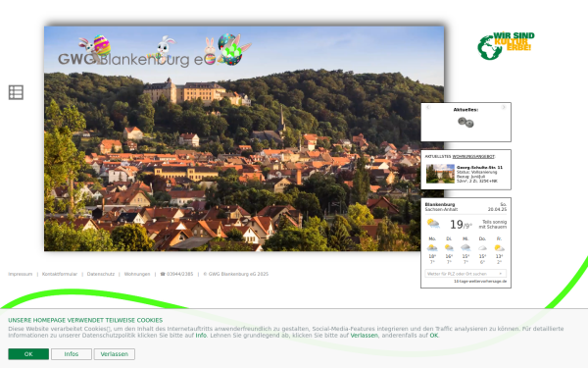This screenshot has height=368, width=588.
Task: Click the 'Teils sonnig mit Schauern' description
Action: click(493, 224)
